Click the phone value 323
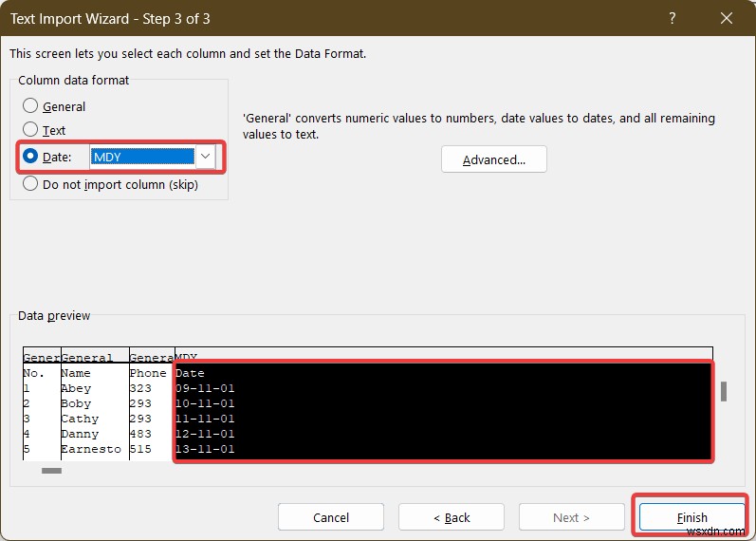Viewport: 756px width, 541px height. point(140,388)
